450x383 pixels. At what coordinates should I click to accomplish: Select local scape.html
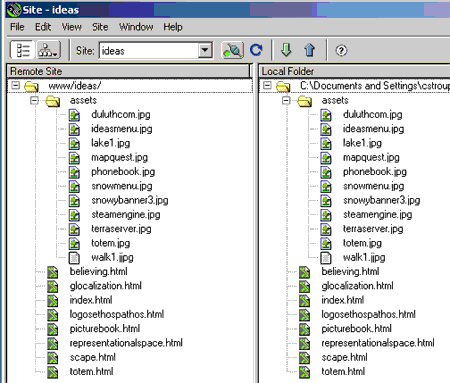click(x=344, y=357)
